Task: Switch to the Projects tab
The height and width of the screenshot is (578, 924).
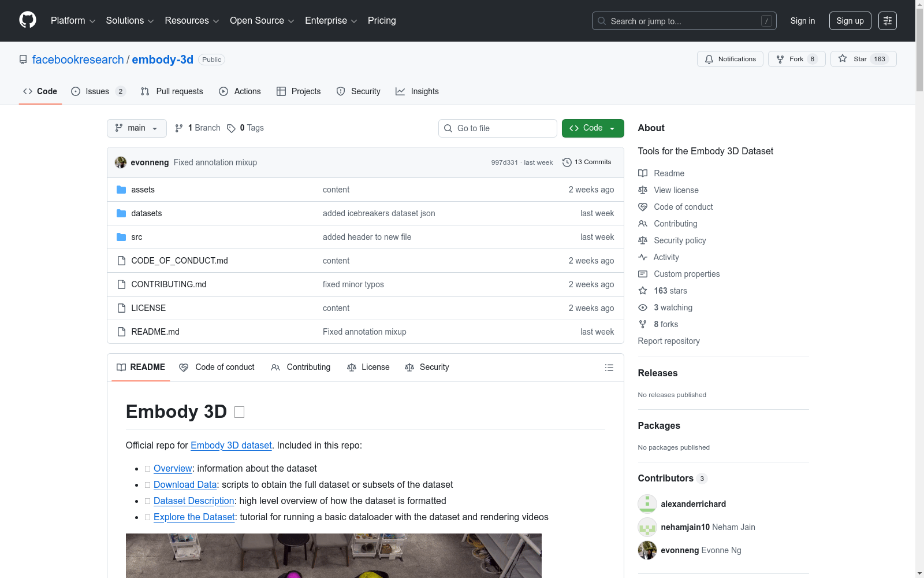Action: (299, 91)
